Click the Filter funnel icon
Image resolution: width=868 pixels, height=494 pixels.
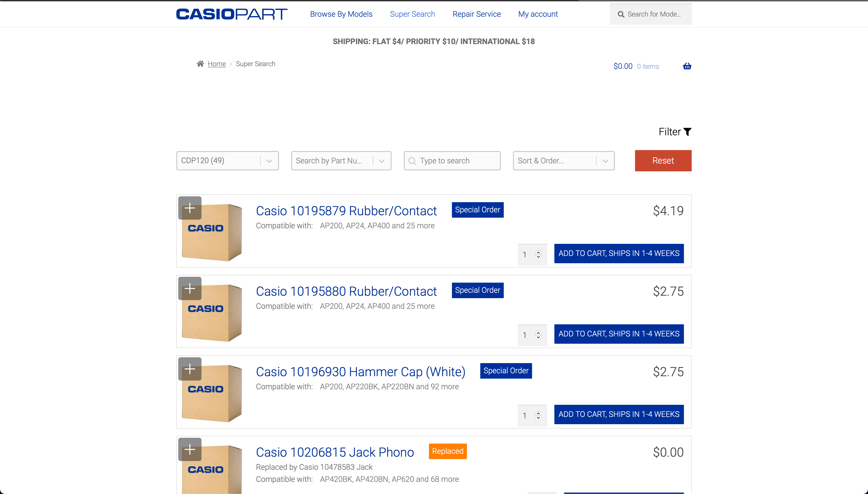(x=687, y=132)
